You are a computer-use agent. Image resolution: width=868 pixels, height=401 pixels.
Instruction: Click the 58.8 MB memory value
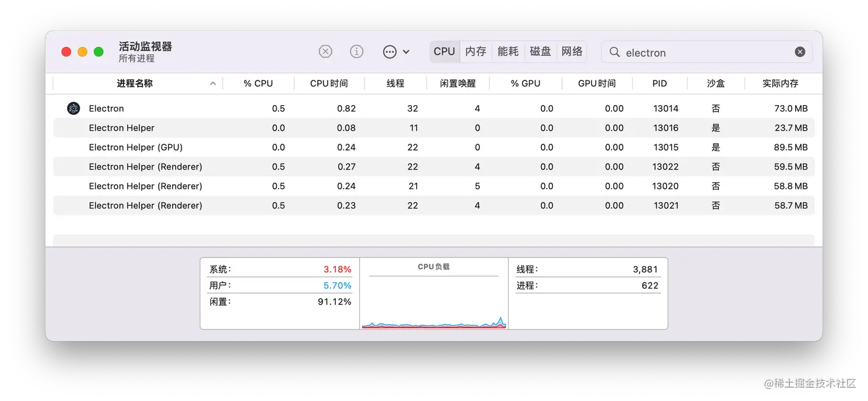pyautogui.click(x=790, y=186)
